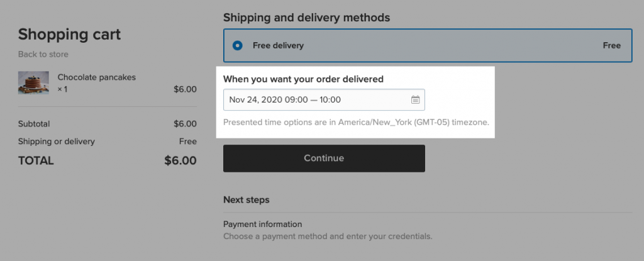644x261 pixels.
Task: Click the Shipping and delivery methods heading
Action: 306,18
